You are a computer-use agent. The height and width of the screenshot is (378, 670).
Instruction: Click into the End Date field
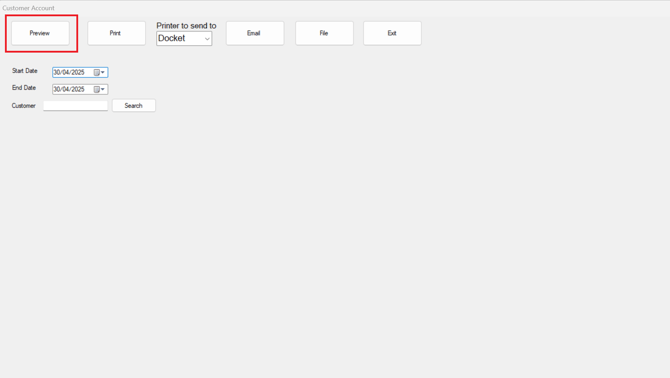[80, 89]
